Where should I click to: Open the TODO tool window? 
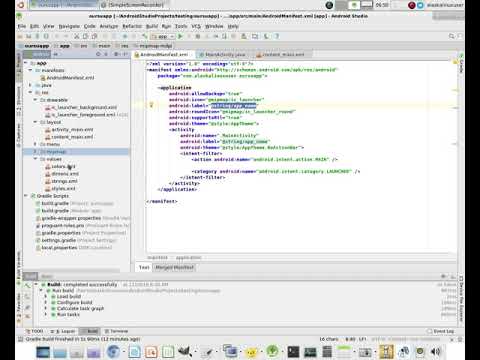(x=35, y=331)
